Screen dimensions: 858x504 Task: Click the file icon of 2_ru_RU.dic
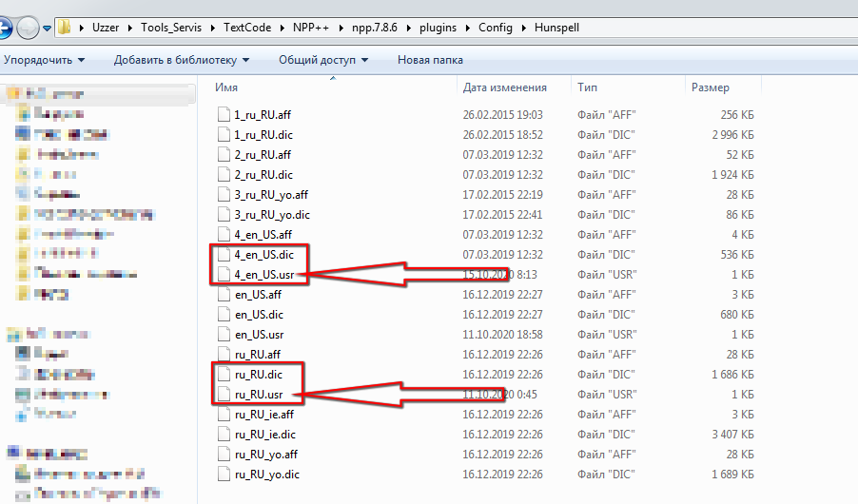(224, 175)
